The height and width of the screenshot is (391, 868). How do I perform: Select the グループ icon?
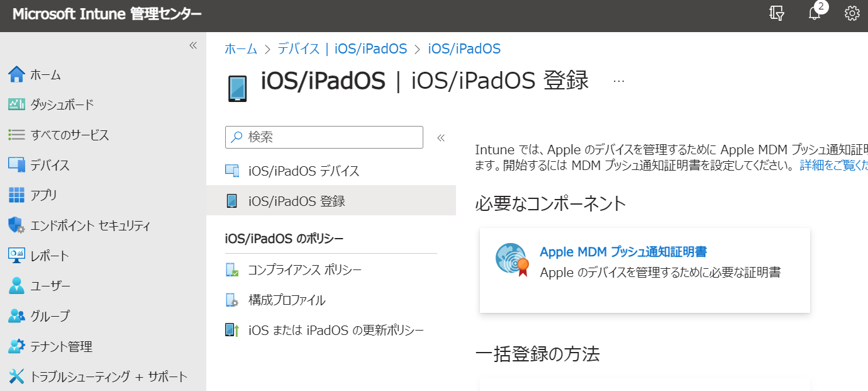[x=18, y=316]
